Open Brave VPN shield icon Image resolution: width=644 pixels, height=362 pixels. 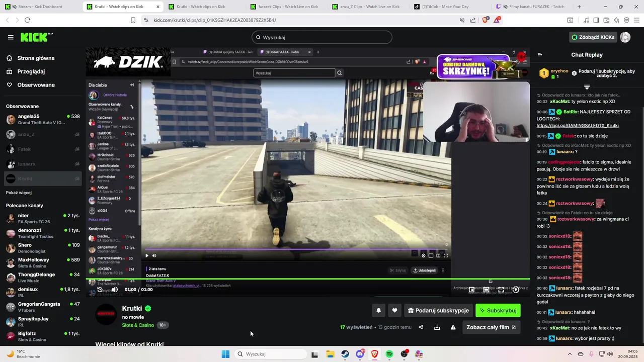coord(626,20)
